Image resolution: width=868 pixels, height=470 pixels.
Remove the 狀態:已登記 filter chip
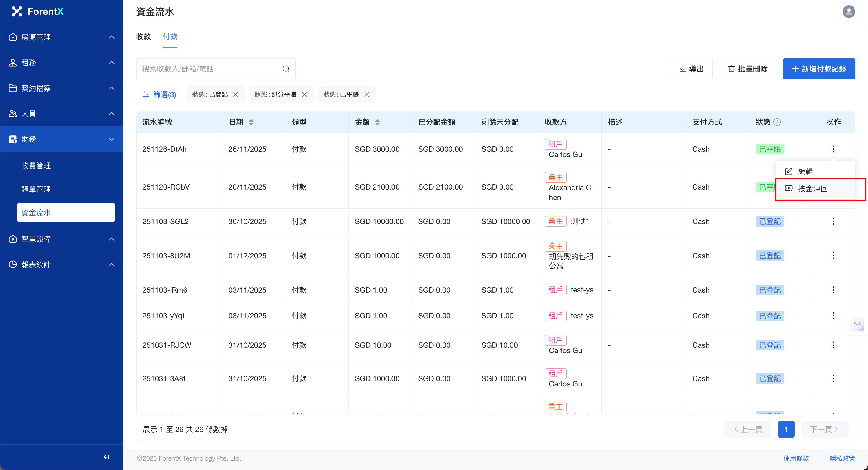point(236,94)
